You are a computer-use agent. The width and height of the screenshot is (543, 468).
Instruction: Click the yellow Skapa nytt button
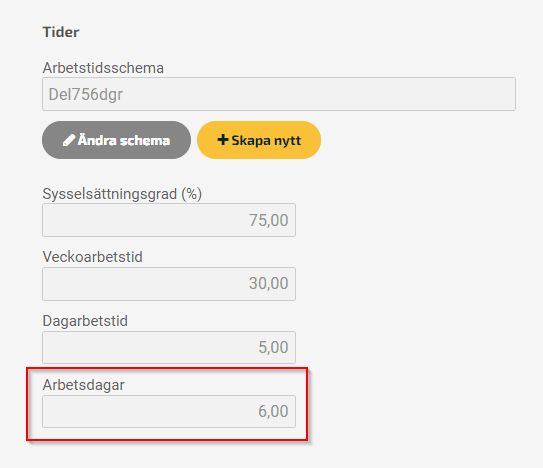click(259, 140)
